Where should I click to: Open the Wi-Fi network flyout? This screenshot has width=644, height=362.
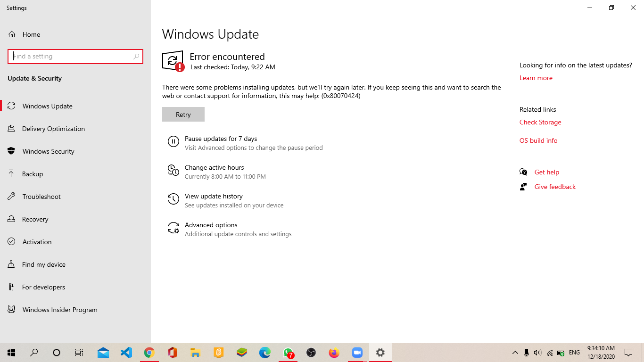click(549, 353)
